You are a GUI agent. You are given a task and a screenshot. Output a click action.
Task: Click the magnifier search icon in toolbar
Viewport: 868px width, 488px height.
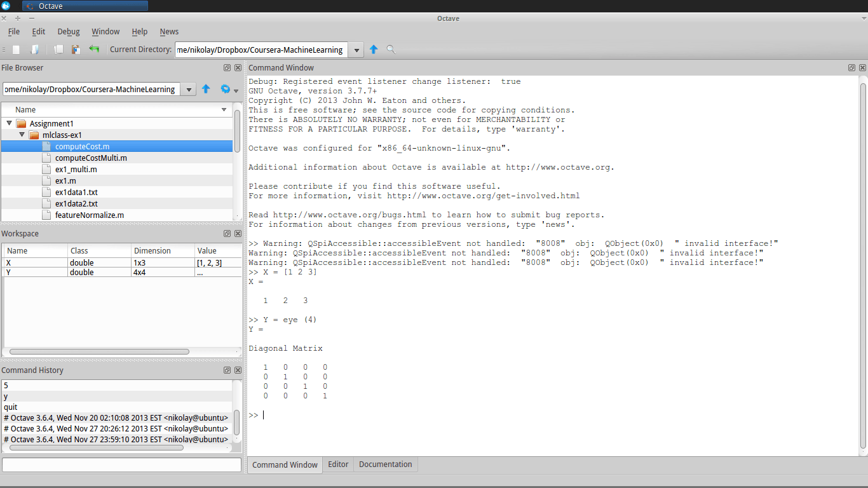point(391,49)
